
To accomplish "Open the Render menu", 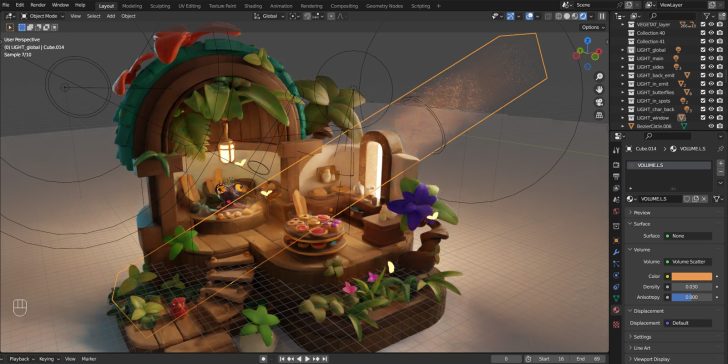I will tap(38, 5).
